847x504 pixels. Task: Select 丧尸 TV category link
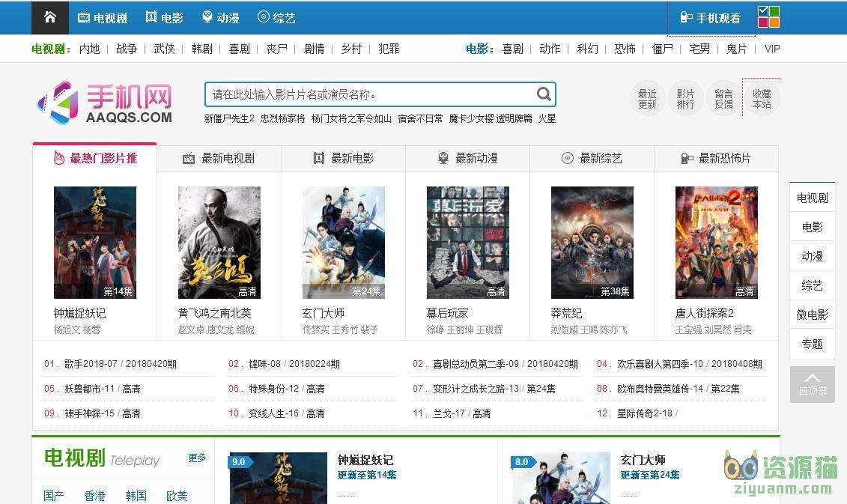click(276, 49)
